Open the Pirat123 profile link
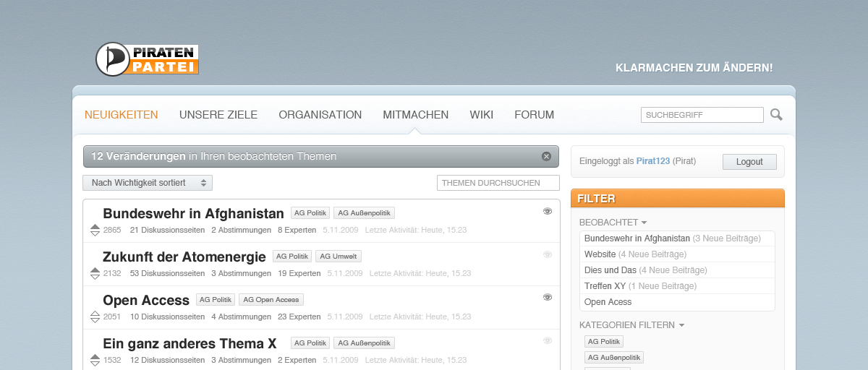The width and height of the screenshot is (868, 370). [652, 161]
